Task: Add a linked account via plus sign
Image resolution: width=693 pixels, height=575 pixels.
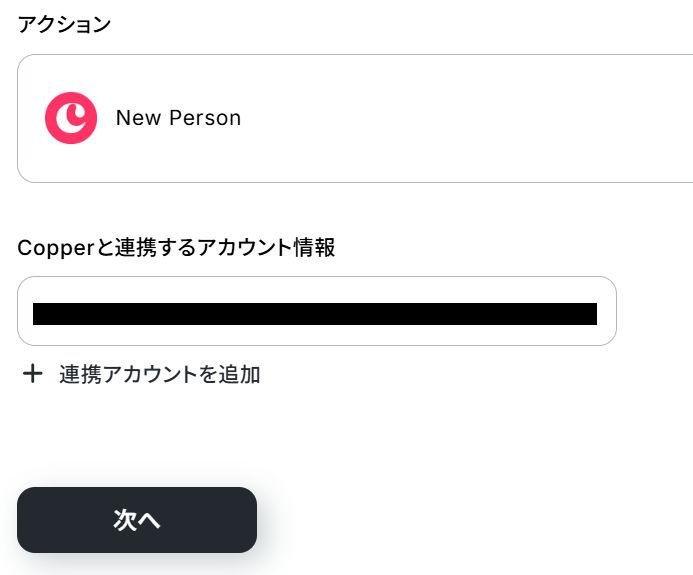Action: [33, 374]
